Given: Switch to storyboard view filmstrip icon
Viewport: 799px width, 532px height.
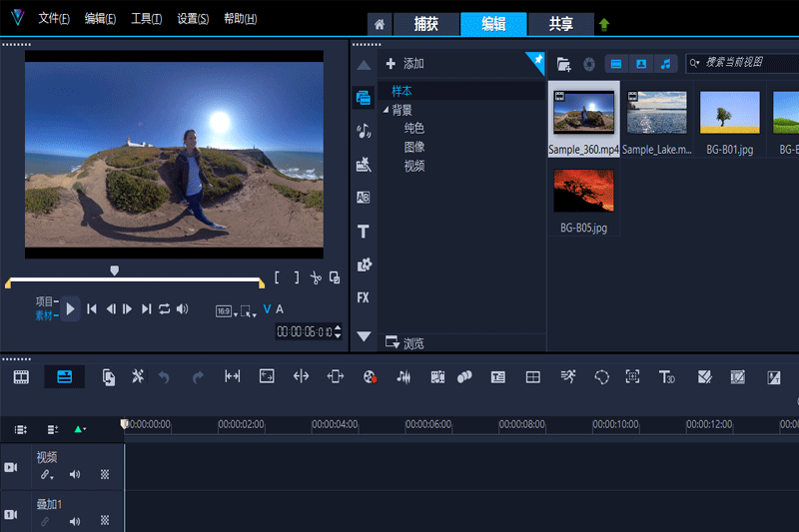Looking at the screenshot, I should point(21,376).
